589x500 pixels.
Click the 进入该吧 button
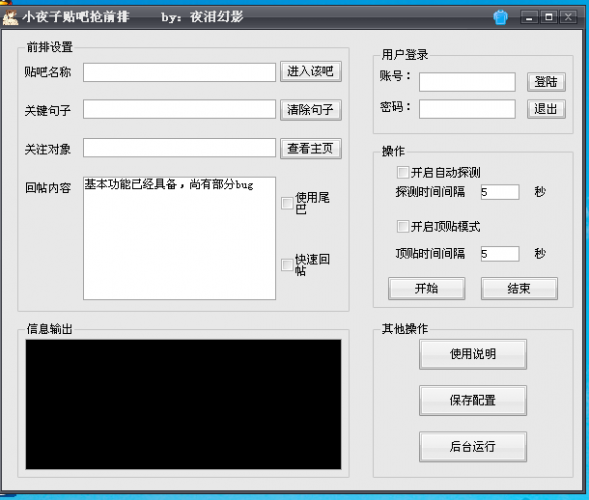point(311,71)
